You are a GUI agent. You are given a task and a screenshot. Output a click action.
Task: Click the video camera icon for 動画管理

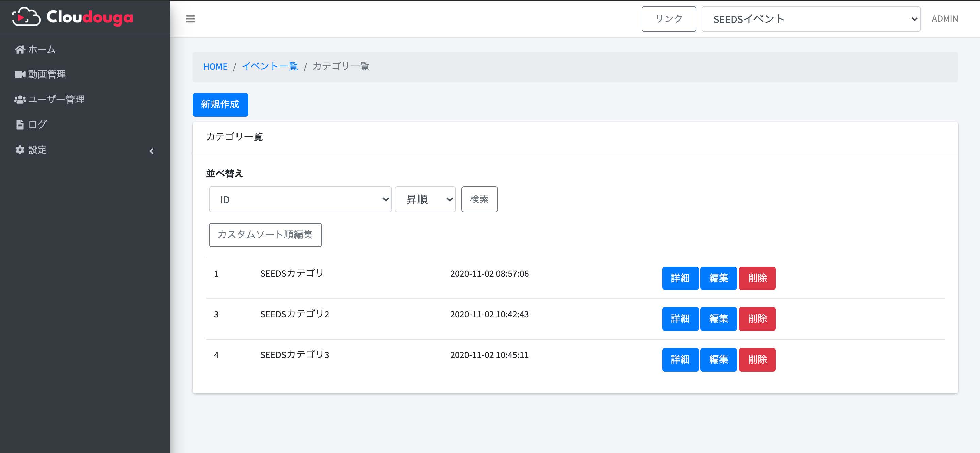coord(20,74)
